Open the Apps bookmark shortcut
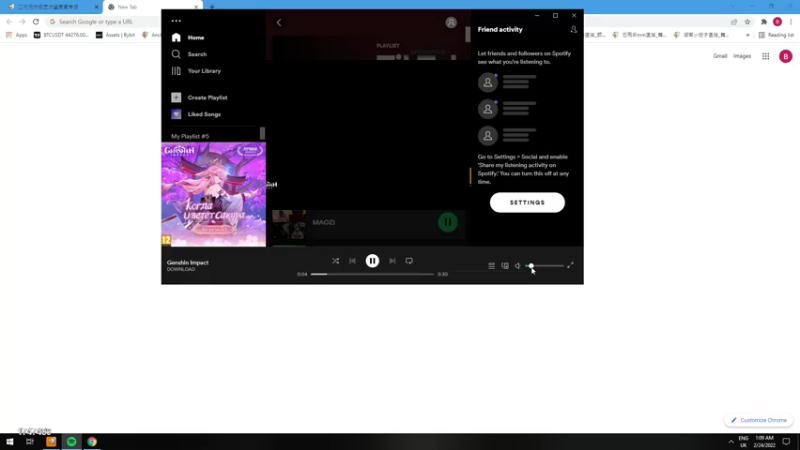The image size is (800, 450). [16, 35]
